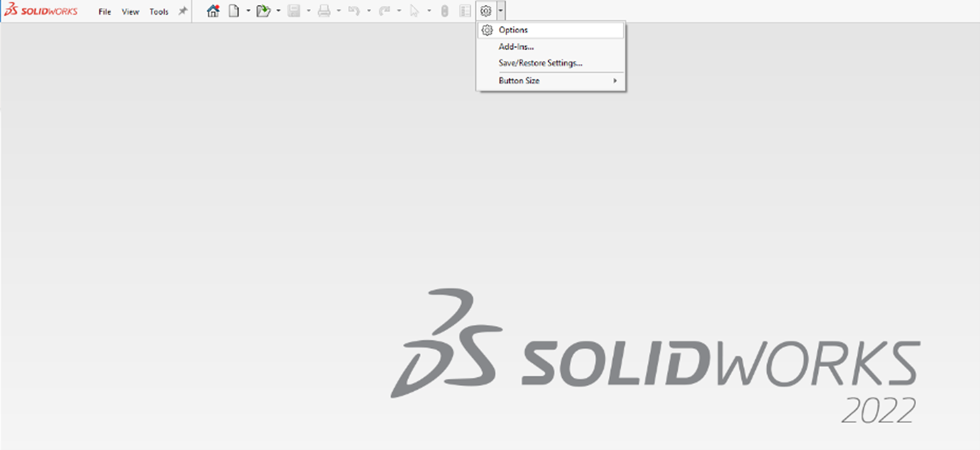The image size is (980, 450).
Task: Choose Add-Ins from the dropdown list
Action: pos(516,47)
